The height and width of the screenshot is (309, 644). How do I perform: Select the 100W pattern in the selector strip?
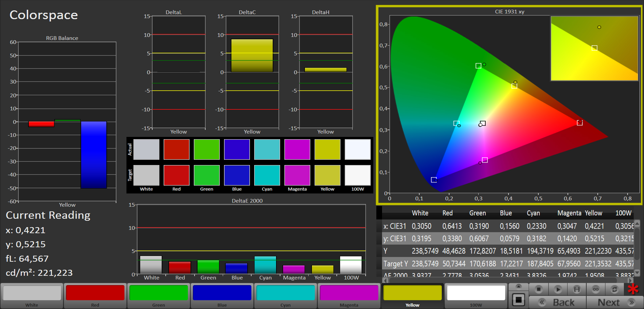coord(476,296)
